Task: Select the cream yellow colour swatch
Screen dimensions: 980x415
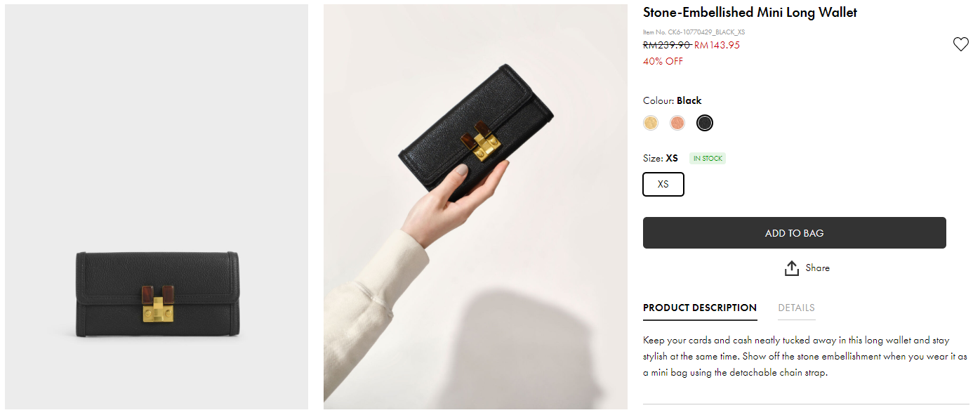Action: click(x=651, y=123)
